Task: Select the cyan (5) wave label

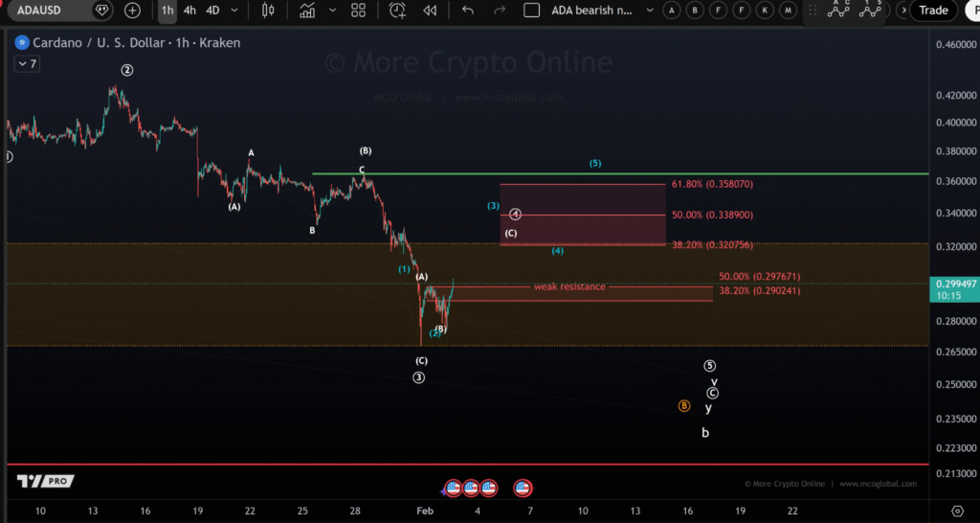Action: point(595,163)
